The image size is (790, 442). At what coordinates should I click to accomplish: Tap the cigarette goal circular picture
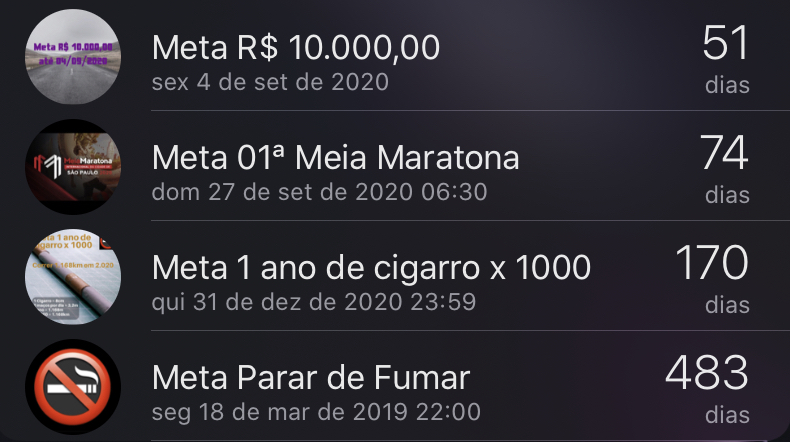(x=72, y=276)
